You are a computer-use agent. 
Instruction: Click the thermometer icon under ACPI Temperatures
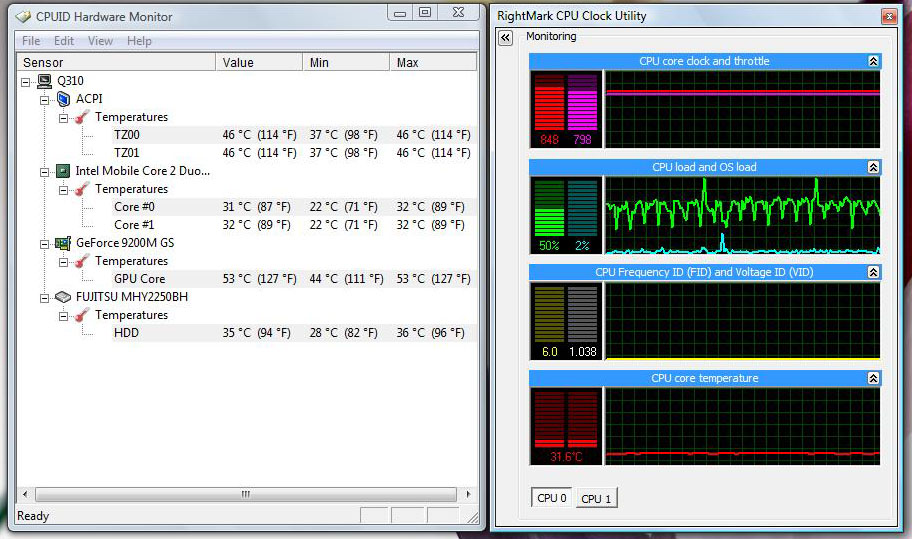82,117
